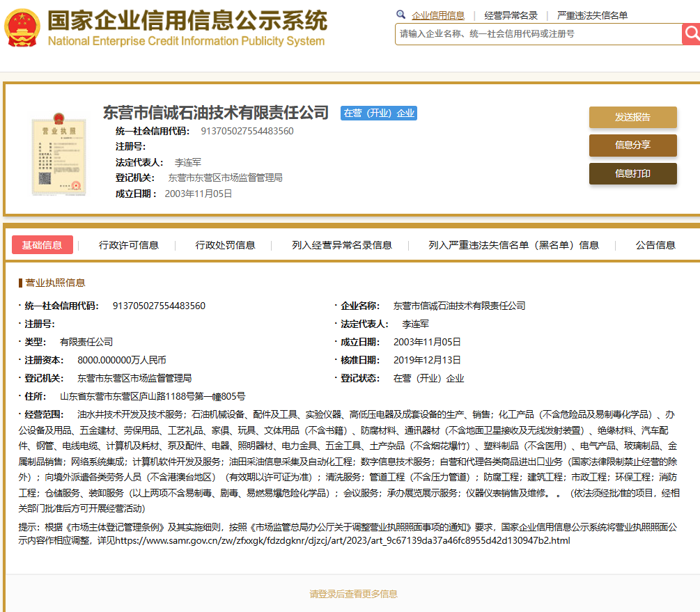Click the site title 国家企业信用信息公示系统

click(x=187, y=20)
